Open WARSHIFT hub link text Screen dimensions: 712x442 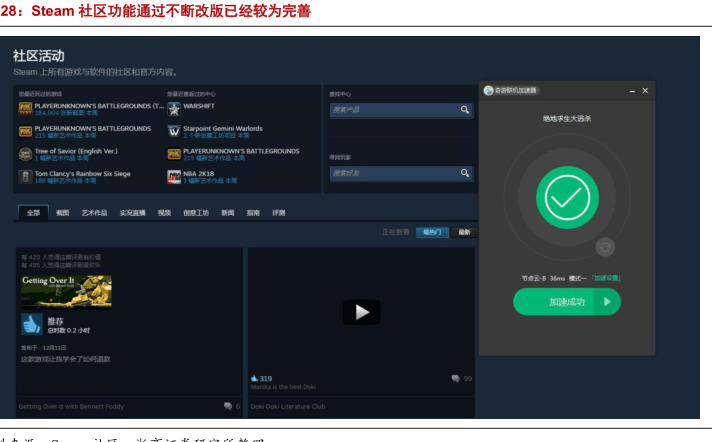click(199, 106)
